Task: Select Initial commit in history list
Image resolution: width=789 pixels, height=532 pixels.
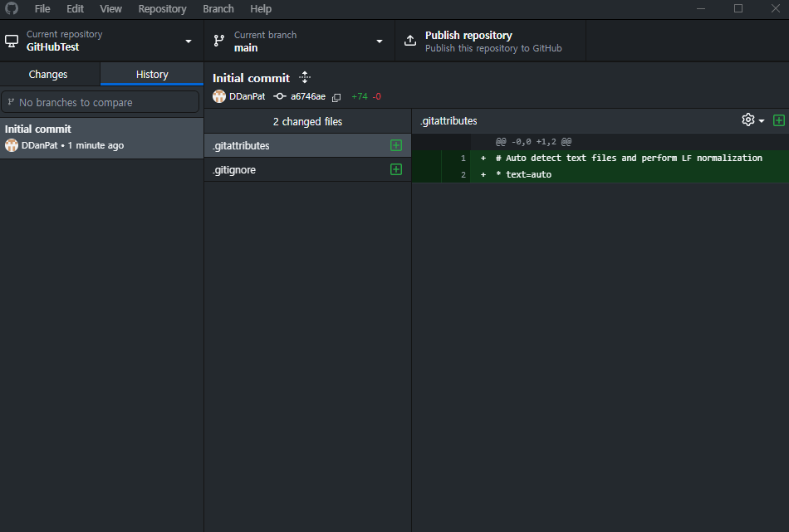Action: coord(101,138)
